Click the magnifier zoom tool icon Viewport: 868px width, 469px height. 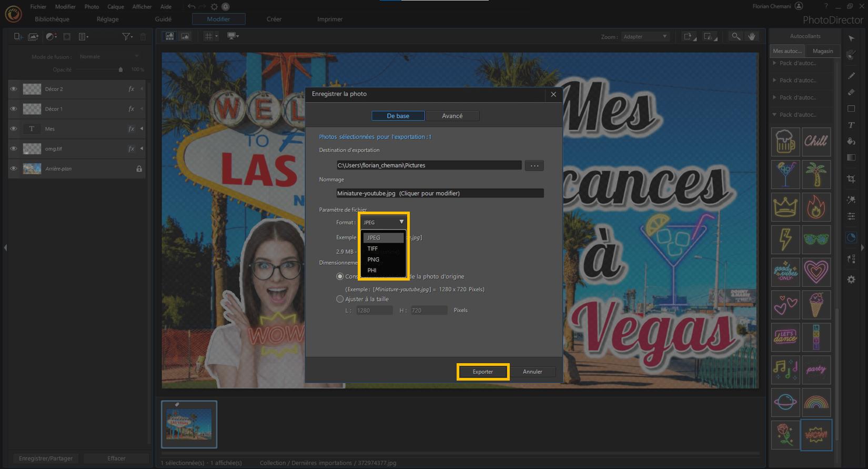pyautogui.click(x=735, y=36)
